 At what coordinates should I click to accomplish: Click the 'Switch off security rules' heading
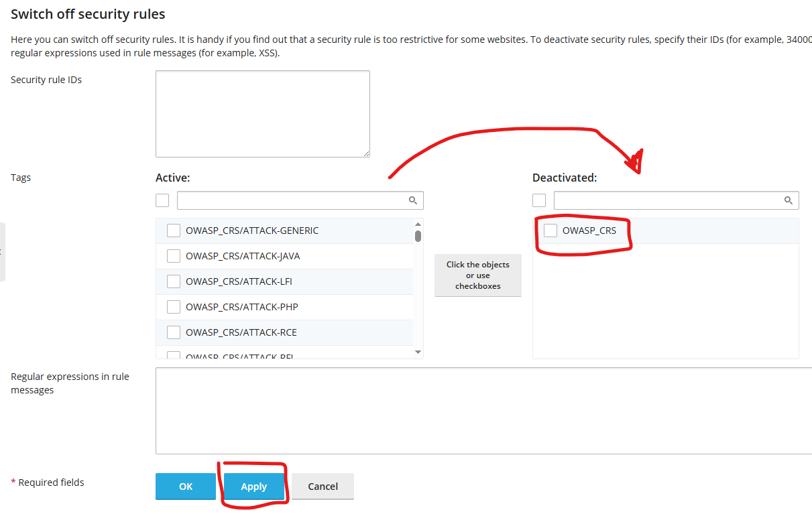[x=88, y=13]
